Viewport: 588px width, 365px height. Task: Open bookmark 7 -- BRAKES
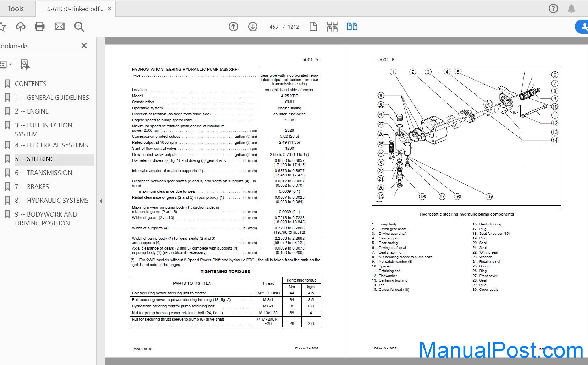[32, 187]
